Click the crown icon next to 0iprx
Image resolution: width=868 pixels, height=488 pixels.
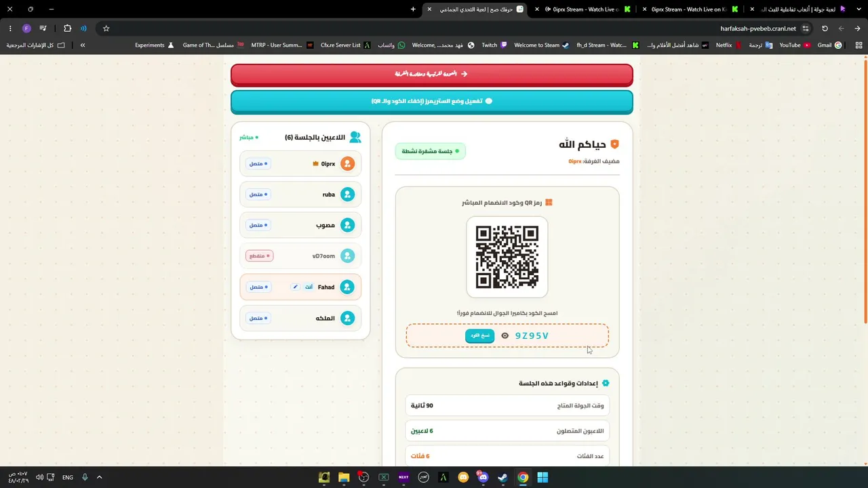pos(315,163)
